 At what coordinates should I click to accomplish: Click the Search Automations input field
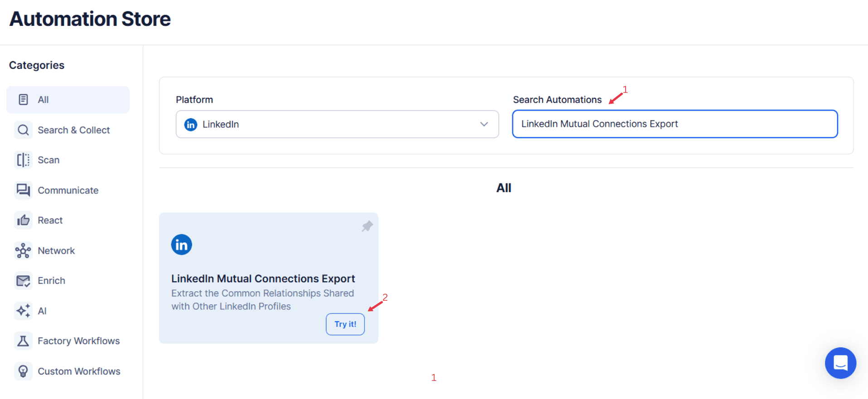pos(675,124)
